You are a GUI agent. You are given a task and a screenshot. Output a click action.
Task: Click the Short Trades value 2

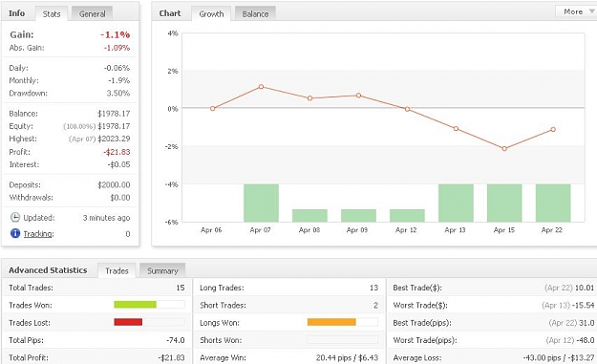click(375, 305)
